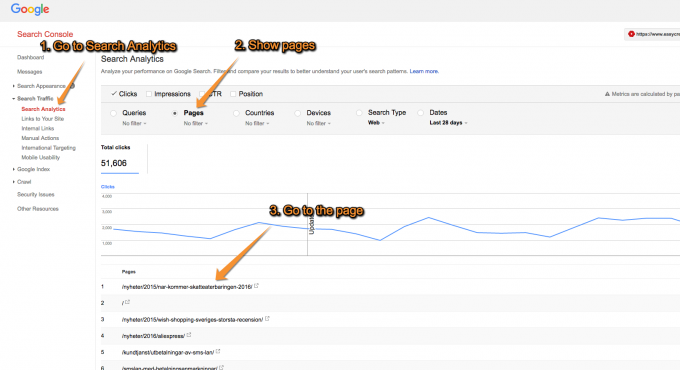Viewport: 680px width, 370px height.
Task: Open external link icon for skatteaterbaringen-2016 page
Action: pyautogui.click(x=256, y=285)
